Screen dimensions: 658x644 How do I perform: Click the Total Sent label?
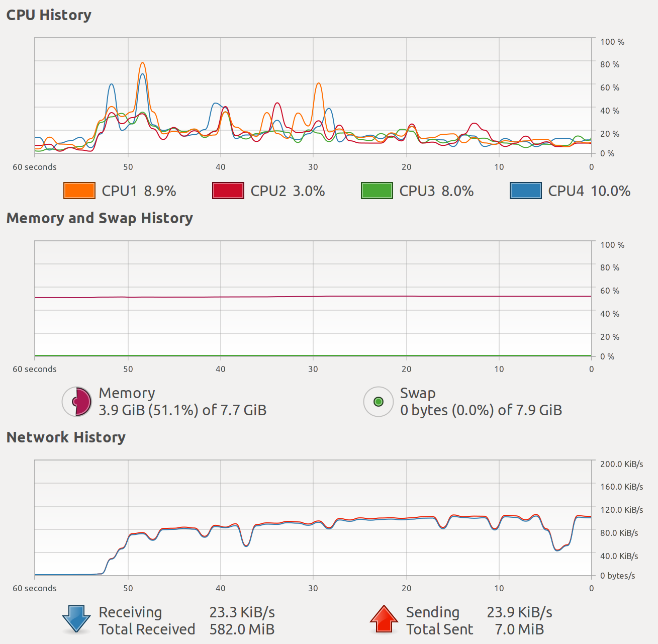coord(440,629)
